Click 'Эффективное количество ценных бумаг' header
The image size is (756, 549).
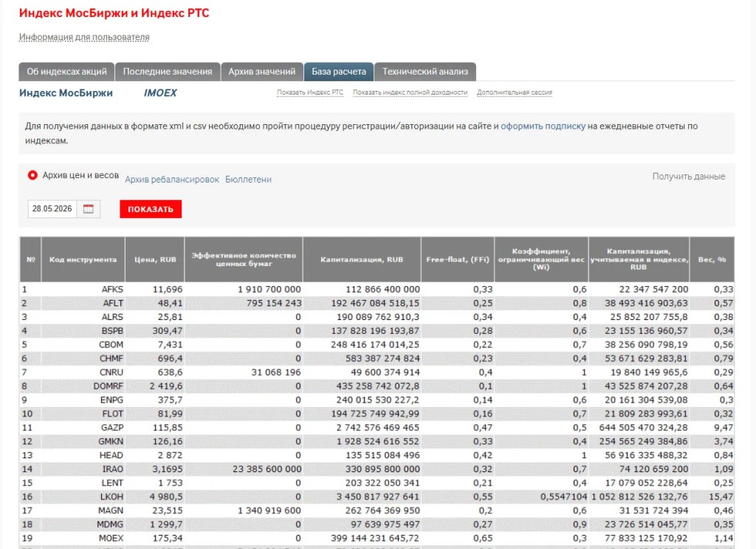(x=244, y=259)
